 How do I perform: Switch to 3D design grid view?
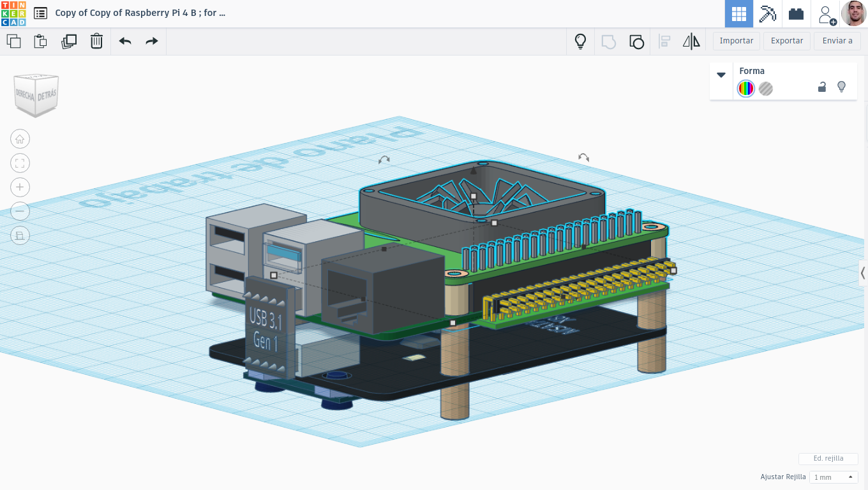(x=739, y=14)
